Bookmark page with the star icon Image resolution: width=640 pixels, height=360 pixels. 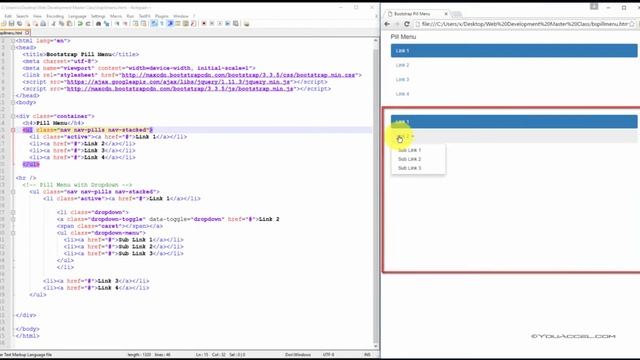[632, 24]
